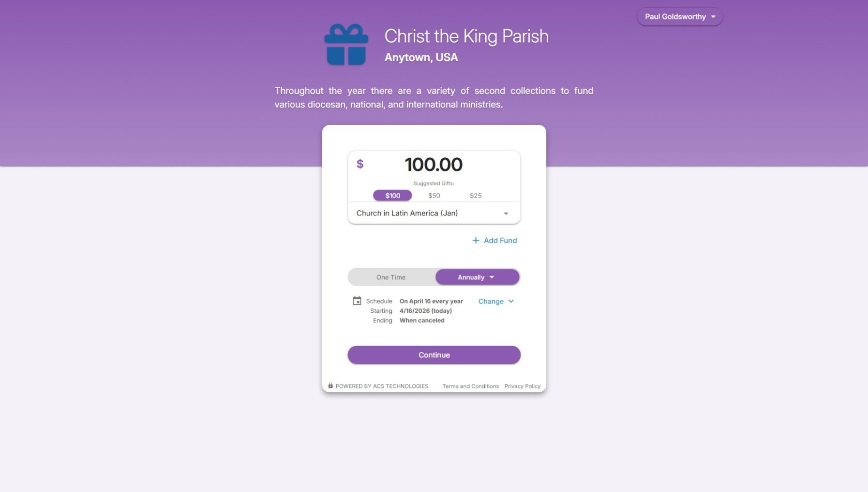Select the $25 suggested gift
868x492 pixels.
pos(476,196)
